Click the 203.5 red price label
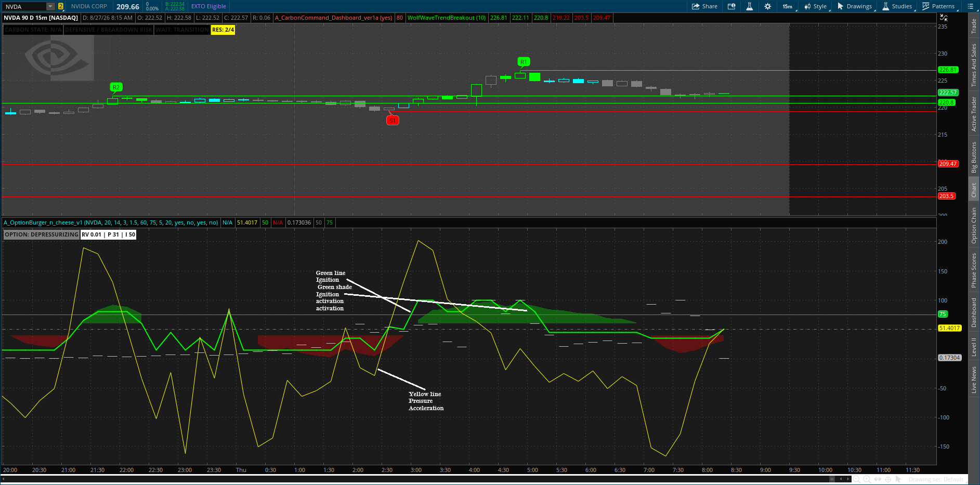 tap(946, 196)
